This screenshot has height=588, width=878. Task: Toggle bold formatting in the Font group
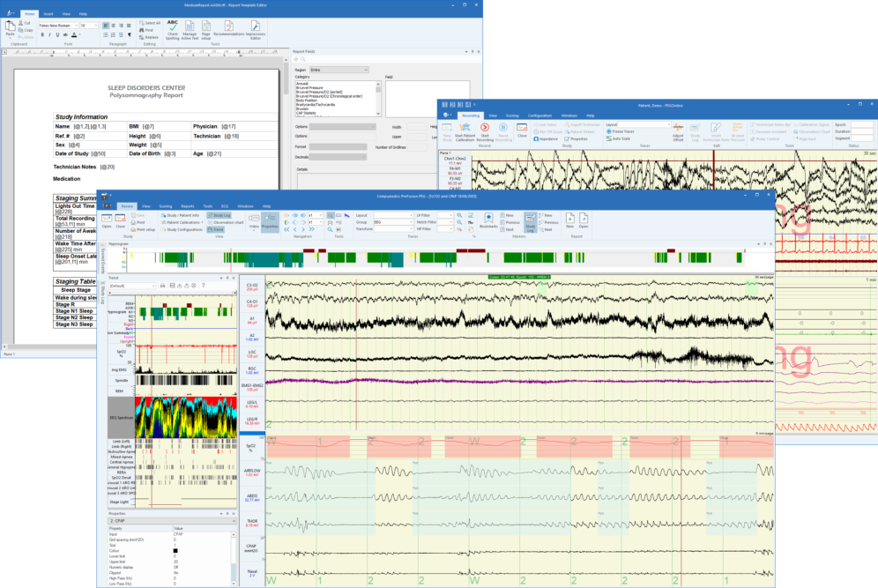coord(42,34)
